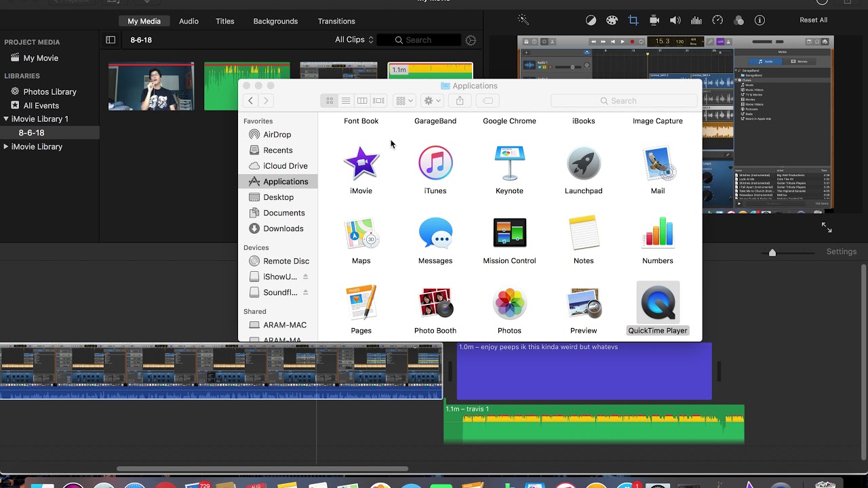Click the timeline horizontal scrollbar
The width and height of the screenshot is (868, 488).
[262, 468]
